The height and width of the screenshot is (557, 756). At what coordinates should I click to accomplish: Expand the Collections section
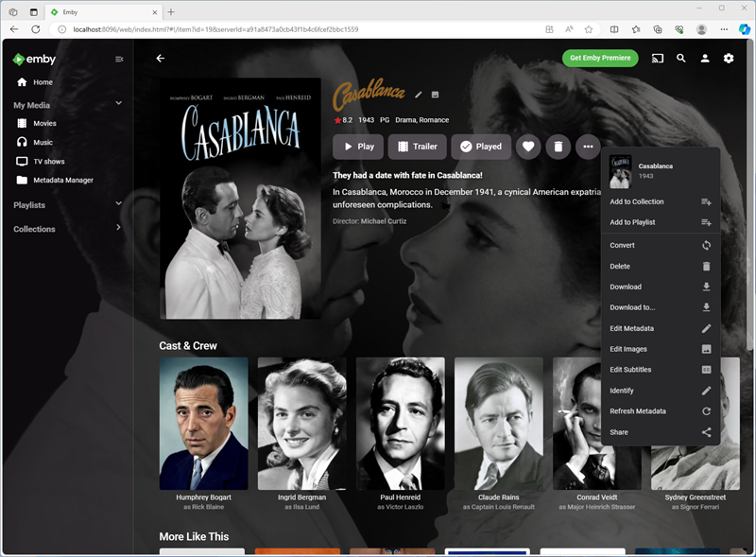pyautogui.click(x=118, y=228)
